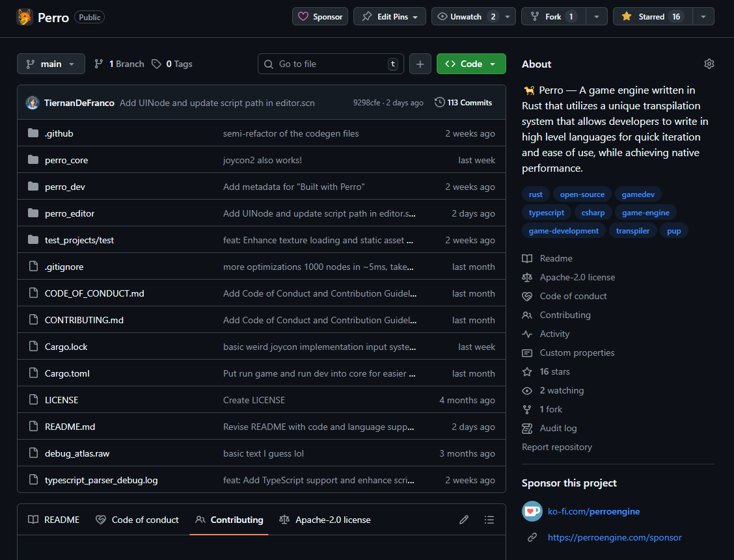Open the ko-fi.com/perroengine sponsor link
This screenshot has width=734, height=560.
click(593, 511)
